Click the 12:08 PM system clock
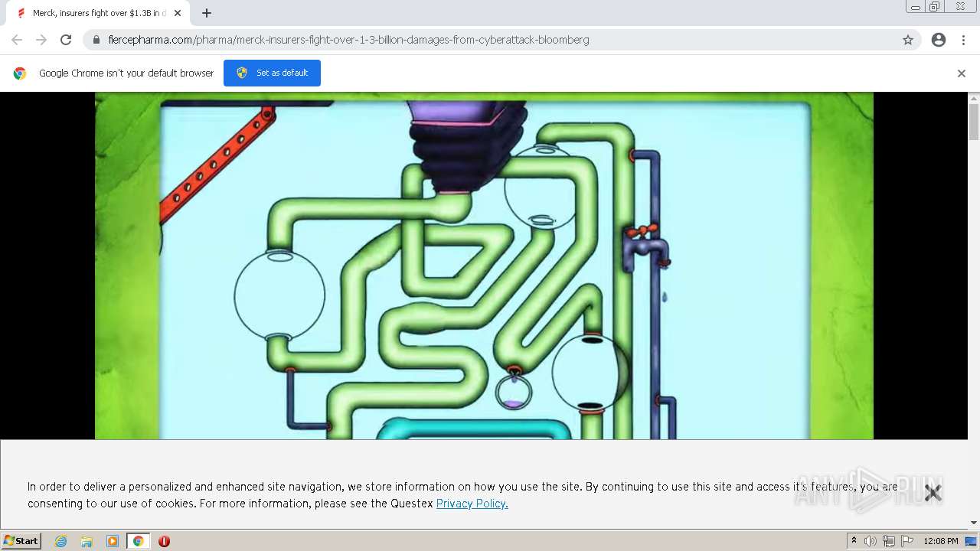Image resolution: width=980 pixels, height=551 pixels. 940,541
